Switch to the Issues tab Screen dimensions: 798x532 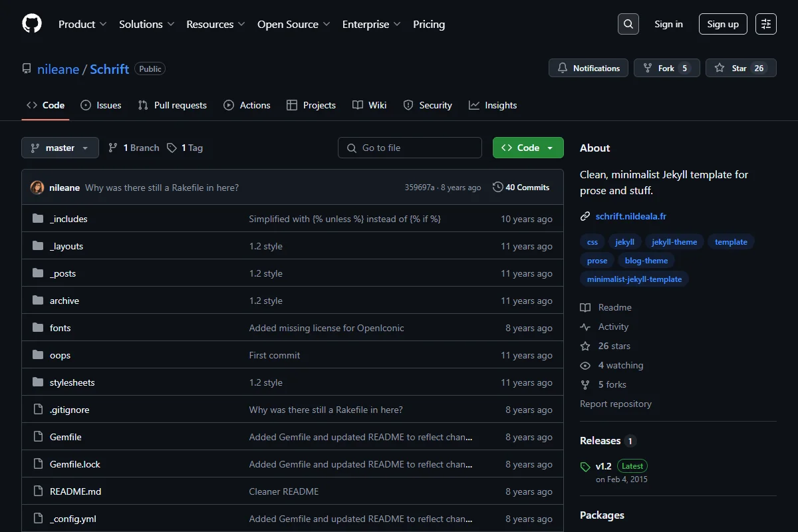click(x=100, y=105)
